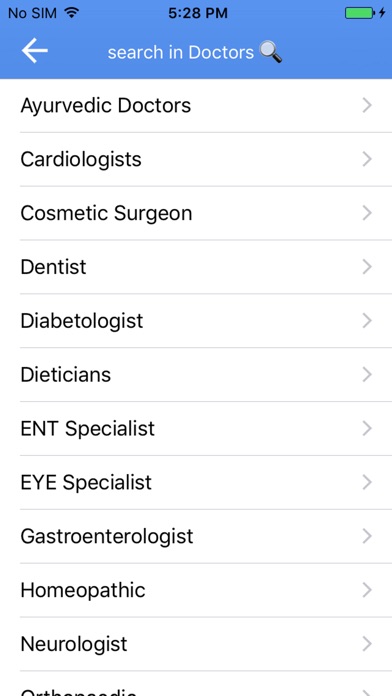Open the Gastroenterologist category
Image resolution: width=392 pixels, height=696 pixels.
pos(196,536)
